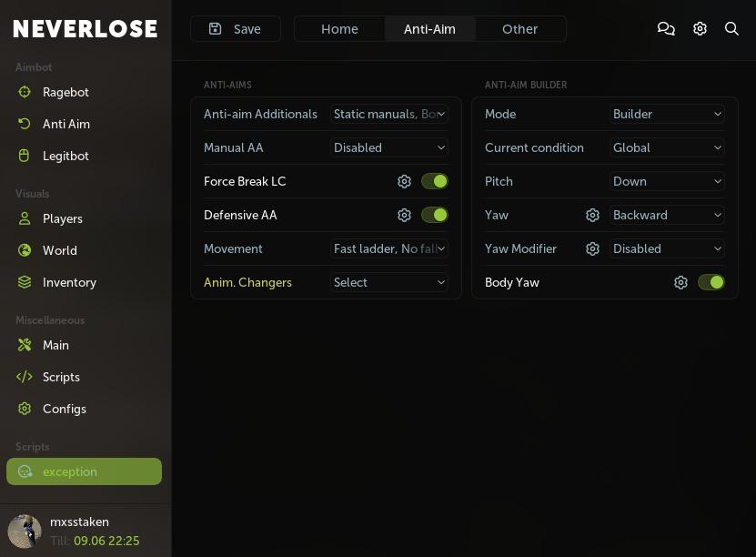Switch to the Home tab
The height and width of the screenshot is (557, 756).
pos(339,29)
